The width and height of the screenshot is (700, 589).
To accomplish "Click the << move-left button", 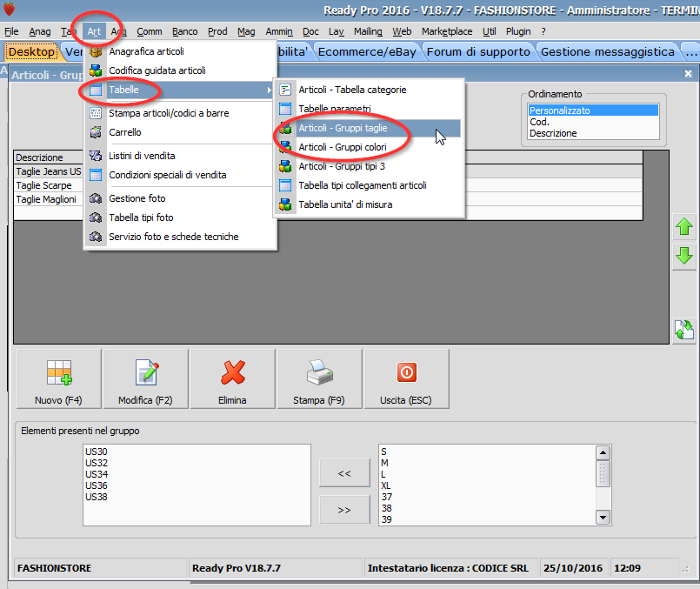I will [344, 473].
